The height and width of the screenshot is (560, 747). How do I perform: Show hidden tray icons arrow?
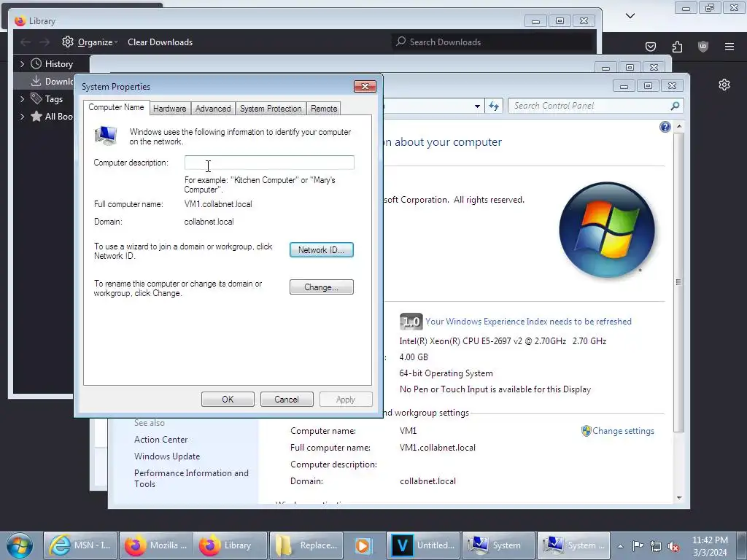[x=620, y=546]
